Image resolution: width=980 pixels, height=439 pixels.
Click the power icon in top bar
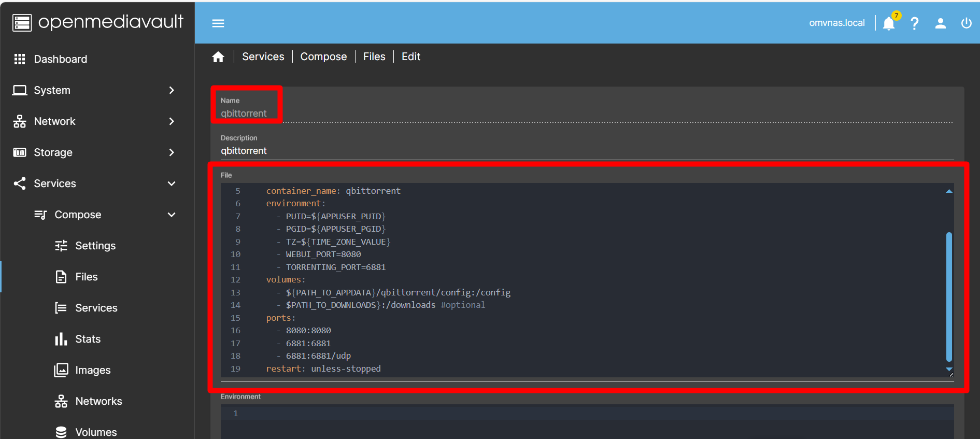tap(967, 23)
